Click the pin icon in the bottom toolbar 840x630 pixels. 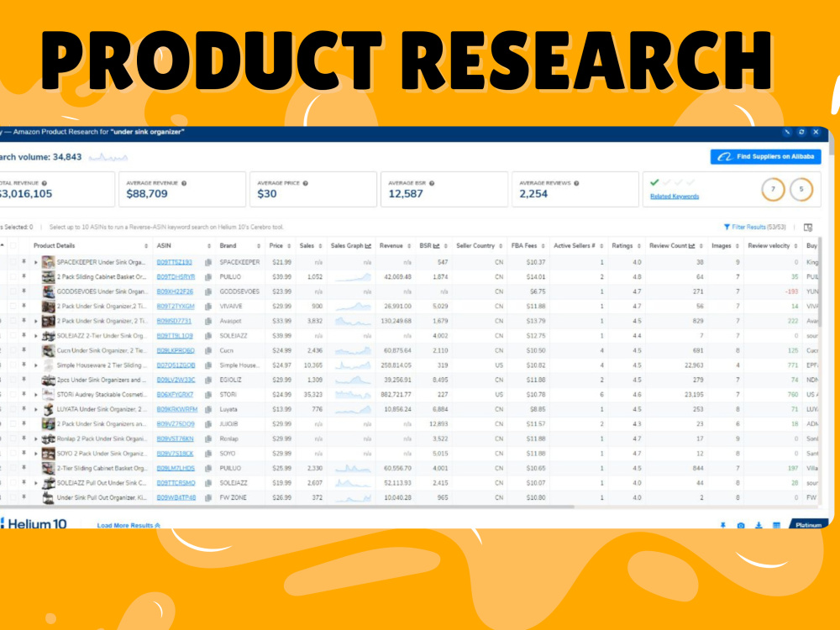point(723,526)
